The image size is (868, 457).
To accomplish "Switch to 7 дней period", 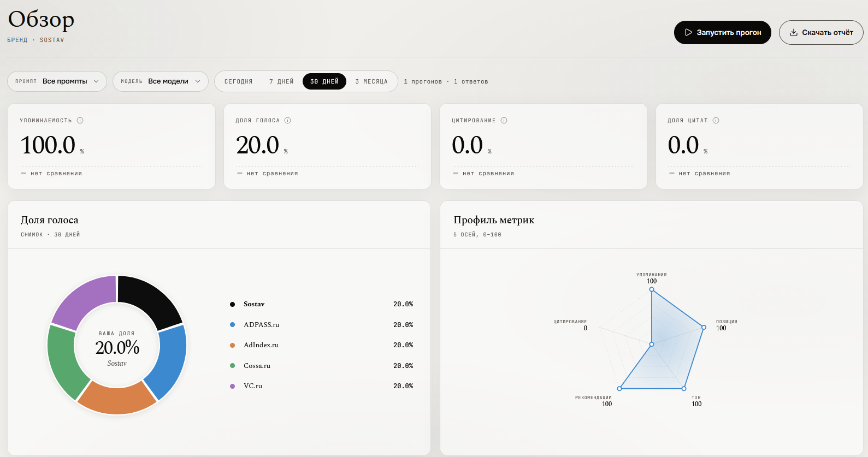I will click(x=281, y=81).
